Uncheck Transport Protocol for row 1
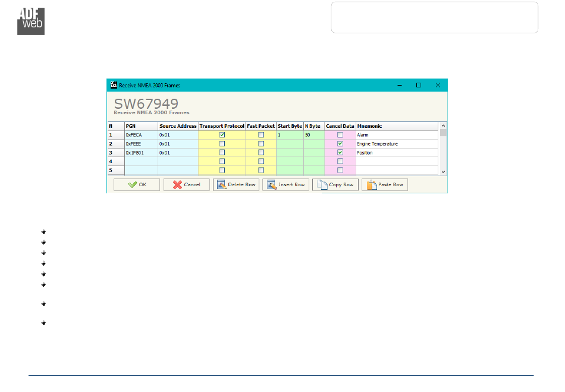 coord(222,135)
